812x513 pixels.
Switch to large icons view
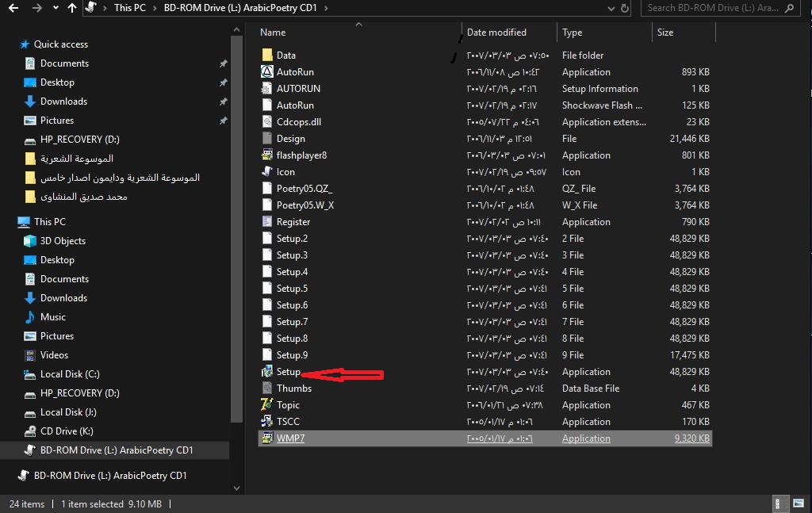pyautogui.click(x=799, y=504)
